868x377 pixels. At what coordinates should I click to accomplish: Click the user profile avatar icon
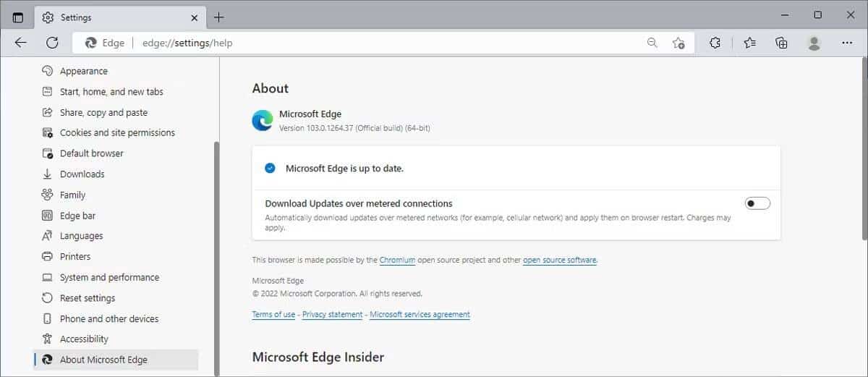pyautogui.click(x=814, y=43)
